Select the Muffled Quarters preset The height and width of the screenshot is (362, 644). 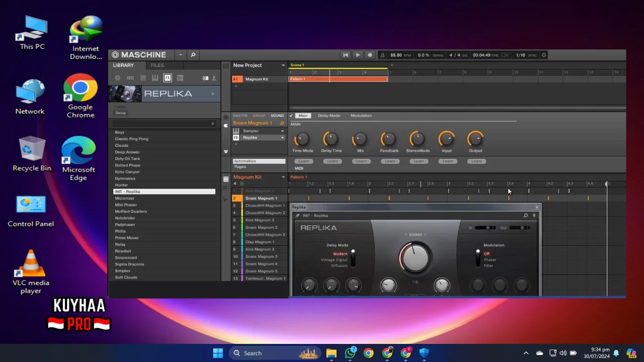click(131, 211)
